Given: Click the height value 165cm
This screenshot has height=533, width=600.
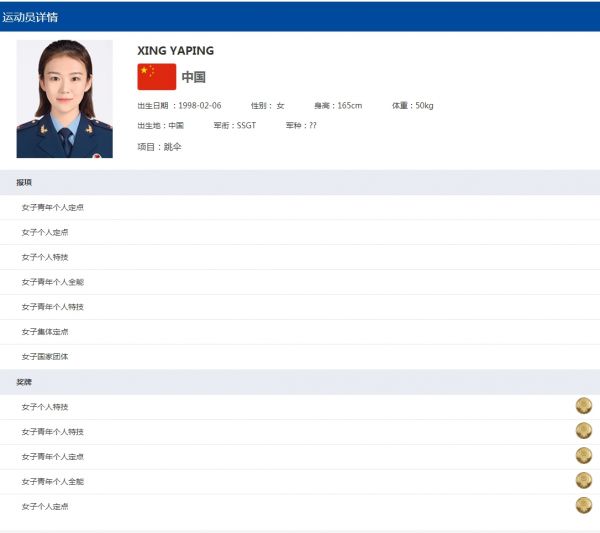Looking at the screenshot, I should tap(350, 106).
